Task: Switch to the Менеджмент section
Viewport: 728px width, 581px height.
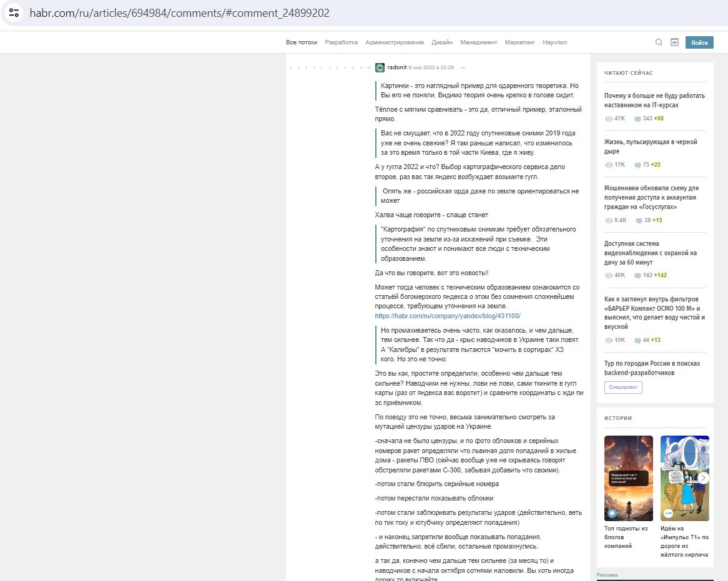Action: coord(479,42)
